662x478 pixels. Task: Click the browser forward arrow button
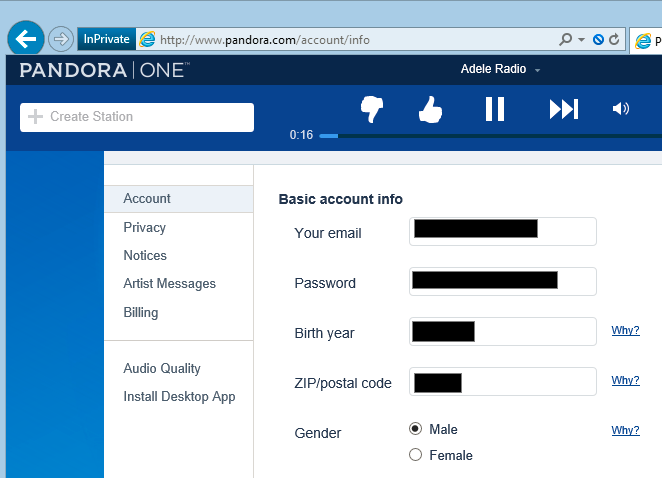[61, 39]
